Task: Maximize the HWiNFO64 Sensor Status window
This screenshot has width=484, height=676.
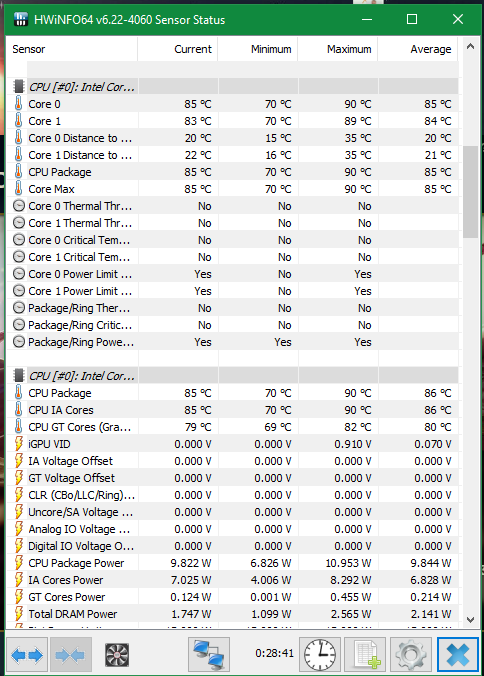Action: [412, 19]
